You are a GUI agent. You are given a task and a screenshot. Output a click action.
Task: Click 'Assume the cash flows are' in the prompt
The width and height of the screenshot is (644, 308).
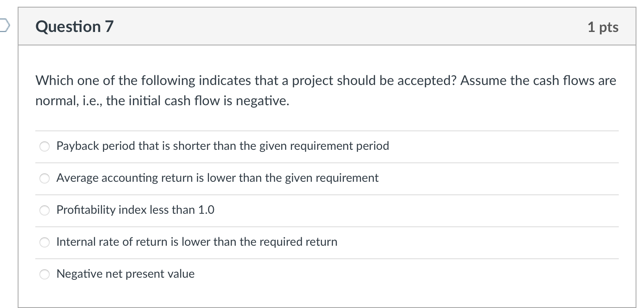click(x=538, y=81)
